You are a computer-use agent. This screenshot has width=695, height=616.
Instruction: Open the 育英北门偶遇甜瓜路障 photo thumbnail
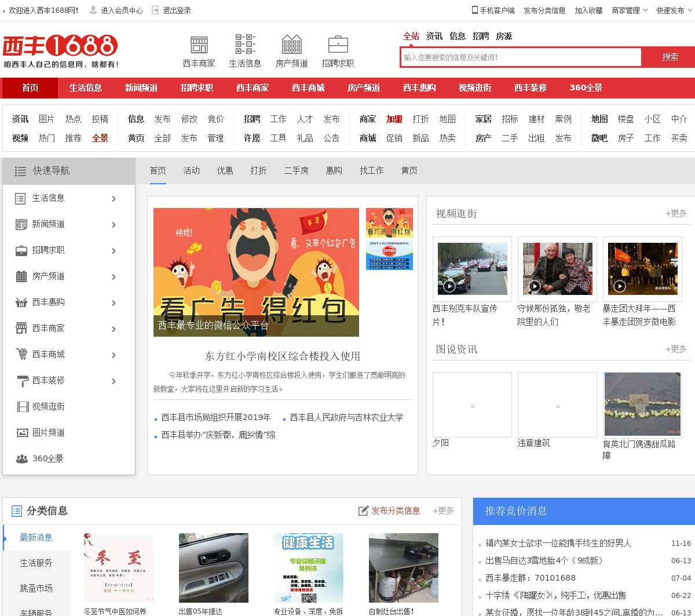642,404
